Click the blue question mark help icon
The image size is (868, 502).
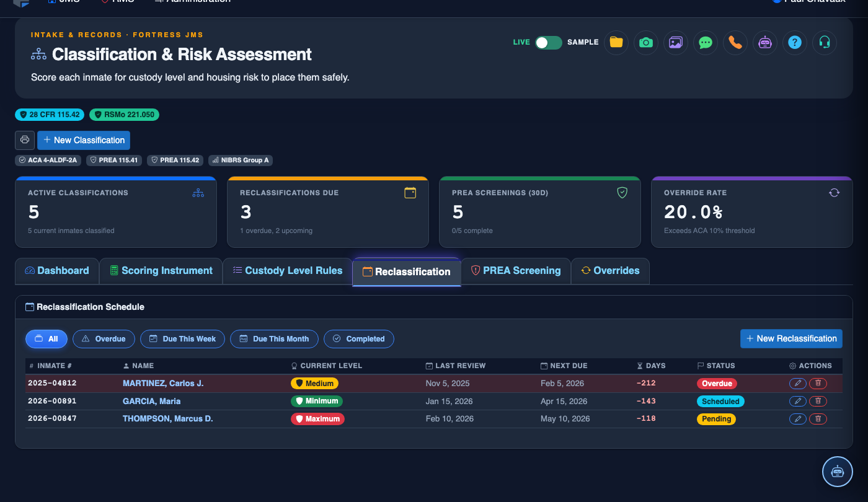coord(795,42)
